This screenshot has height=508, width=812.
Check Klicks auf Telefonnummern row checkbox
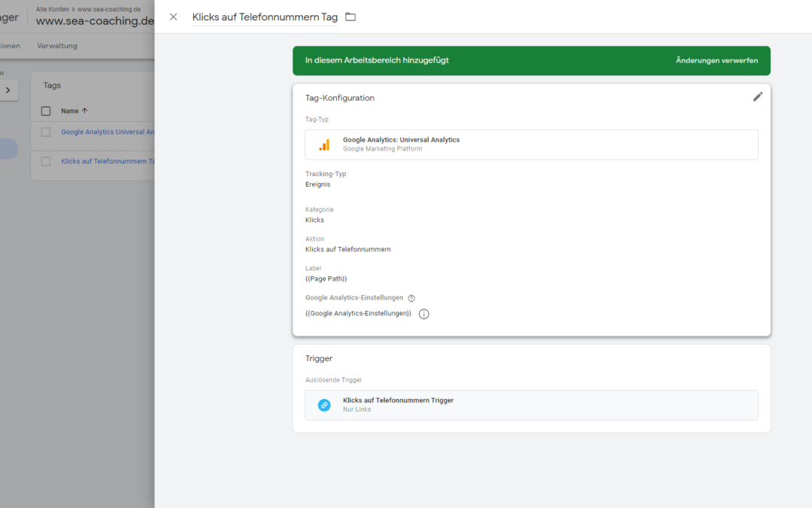click(46, 161)
